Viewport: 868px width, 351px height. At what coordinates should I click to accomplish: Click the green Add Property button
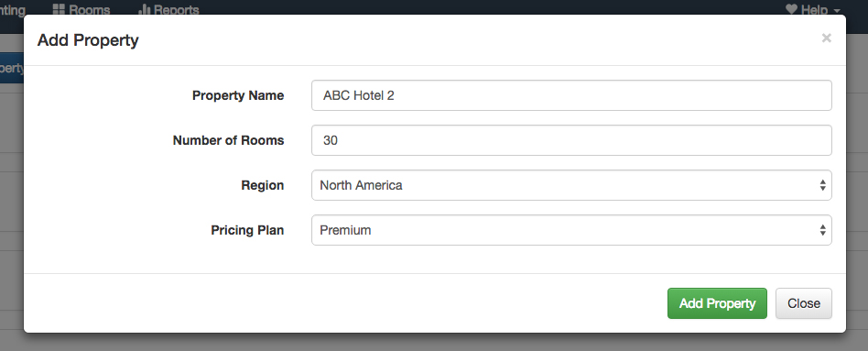coord(717,303)
